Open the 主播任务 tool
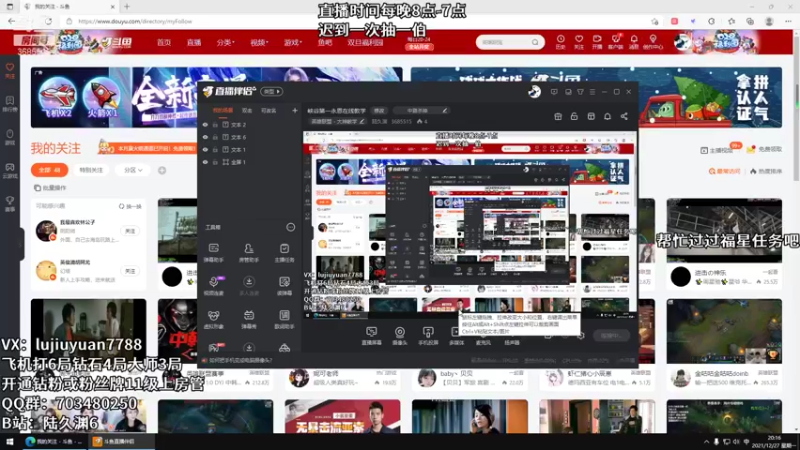Screen dimensions: 800x450 pyautogui.click(x=284, y=252)
